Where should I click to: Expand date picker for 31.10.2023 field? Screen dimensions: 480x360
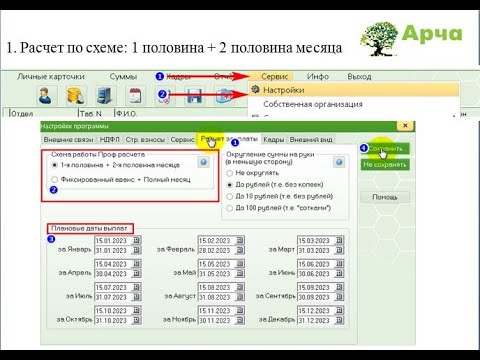[136, 320]
